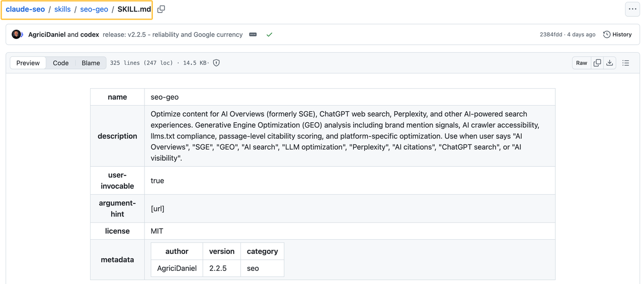
Task: Click the '14.5 KB' file size text
Action: tap(194, 63)
